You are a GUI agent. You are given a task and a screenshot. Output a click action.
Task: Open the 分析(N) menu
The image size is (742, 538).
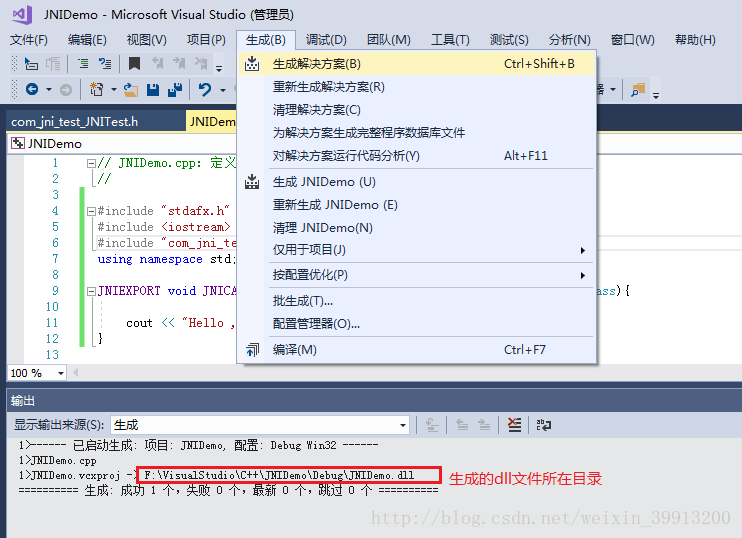(x=569, y=40)
